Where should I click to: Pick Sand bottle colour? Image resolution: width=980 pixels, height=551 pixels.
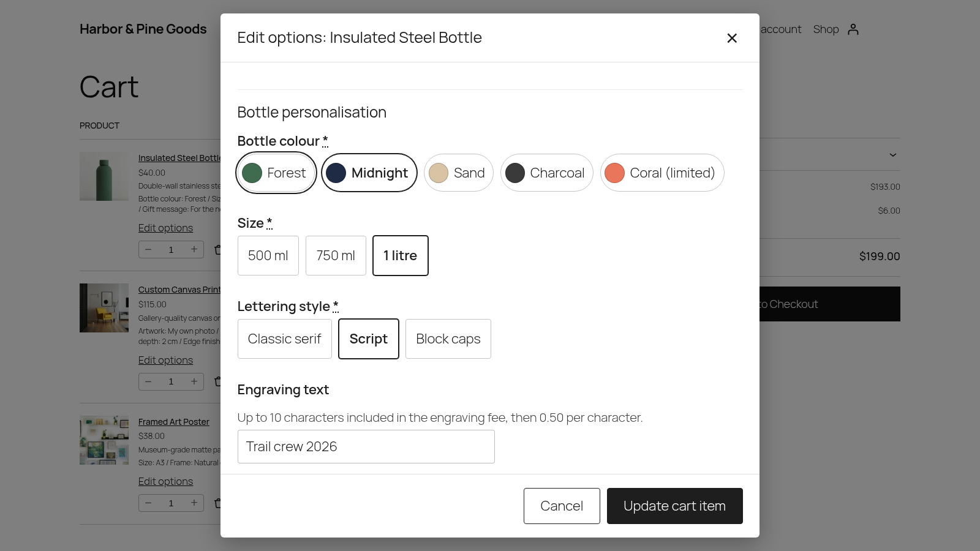pos(459,173)
